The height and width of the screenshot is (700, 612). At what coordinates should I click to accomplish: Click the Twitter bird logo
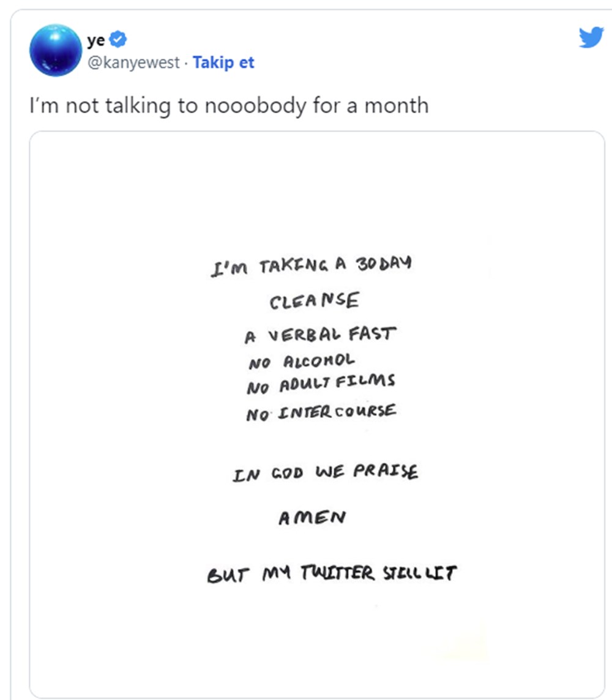pyautogui.click(x=591, y=38)
